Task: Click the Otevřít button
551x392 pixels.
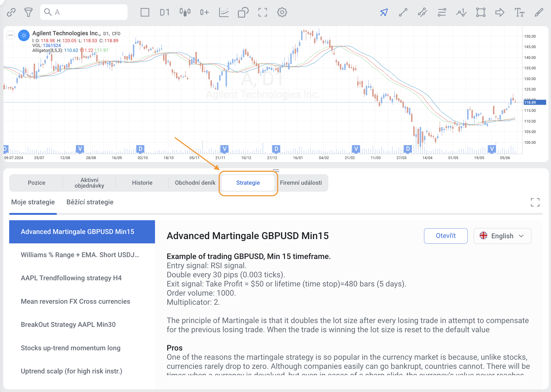Action: 446,236
